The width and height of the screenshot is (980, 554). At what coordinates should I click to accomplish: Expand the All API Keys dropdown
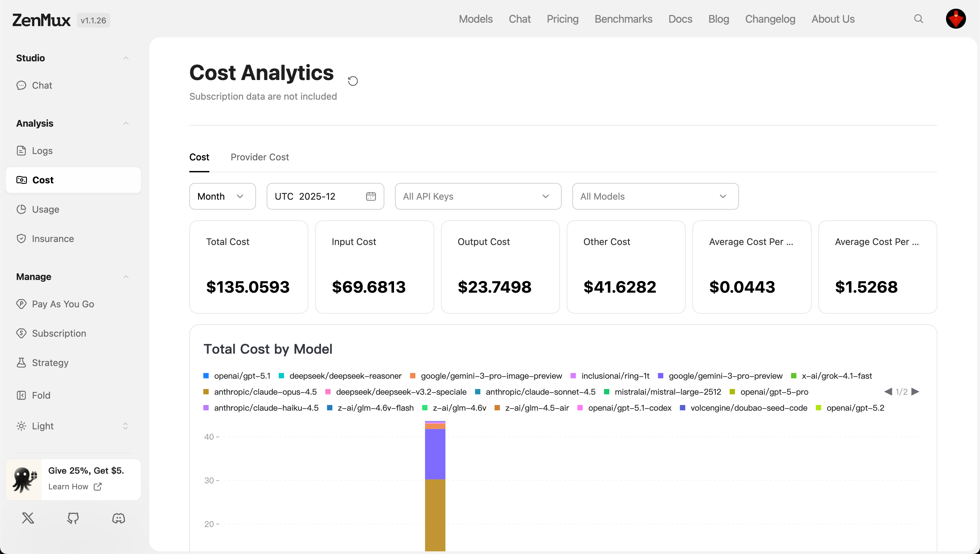[x=478, y=196]
